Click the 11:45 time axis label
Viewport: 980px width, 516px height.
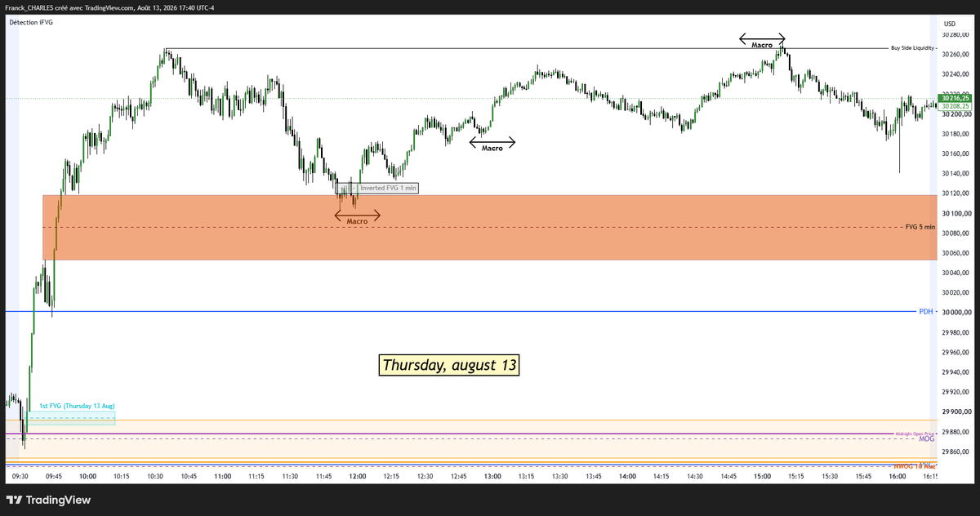(323, 475)
